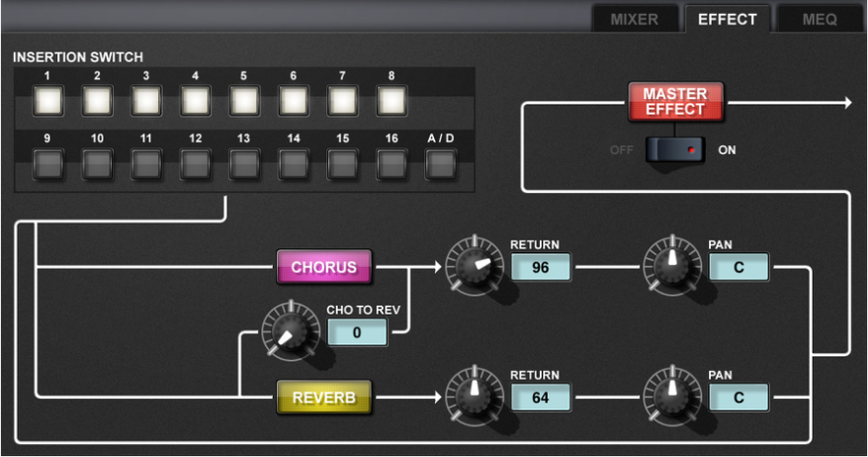
Task: Click the Chorus RETURN knob
Action: pos(475,265)
